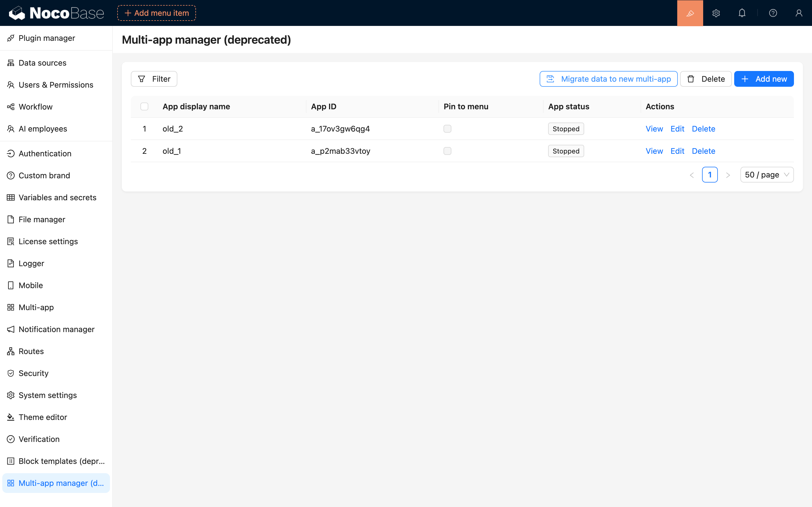Open Workflow settings in sidebar

click(x=36, y=107)
